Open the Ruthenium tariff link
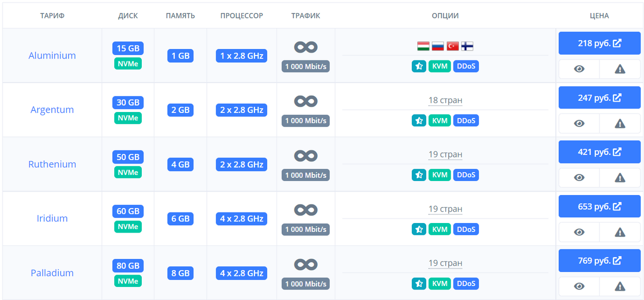Viewport: 644px width, 300px height. [x=52, y=164]
